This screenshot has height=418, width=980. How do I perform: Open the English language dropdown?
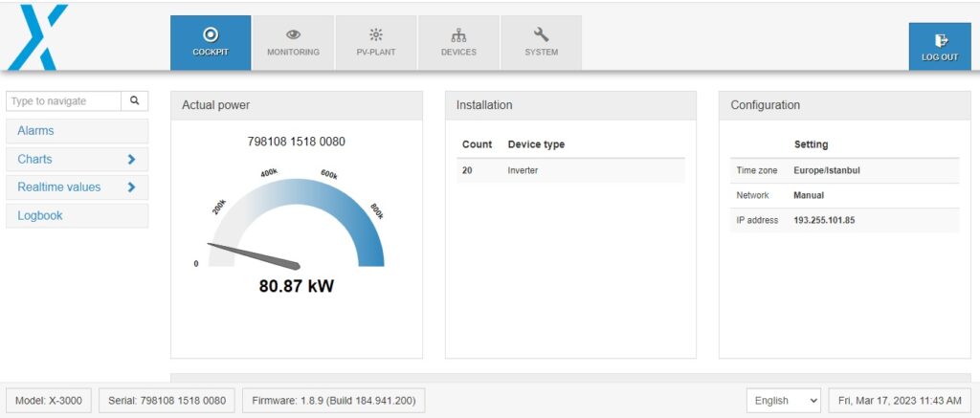784,401
